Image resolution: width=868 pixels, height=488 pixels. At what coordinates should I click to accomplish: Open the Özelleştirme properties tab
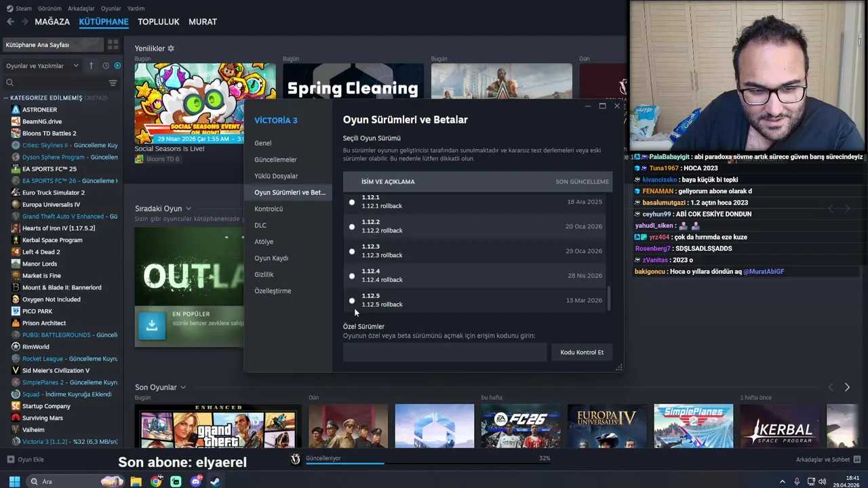[273, 291]
